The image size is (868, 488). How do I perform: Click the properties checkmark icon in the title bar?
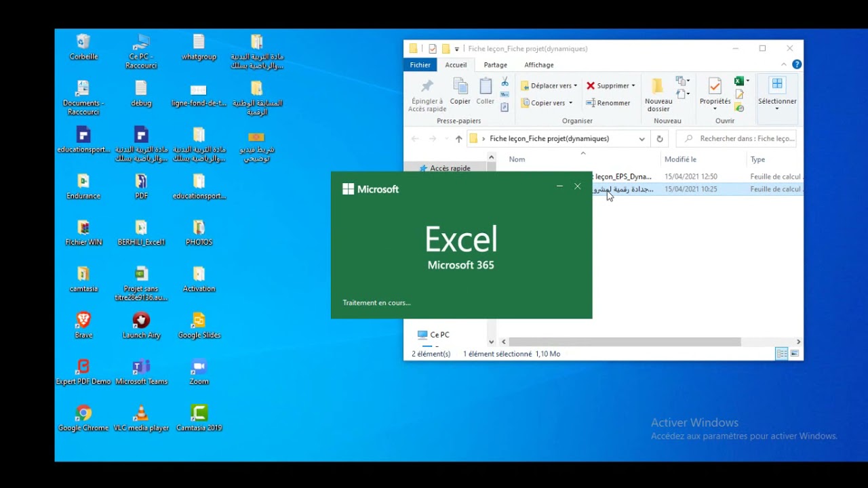tap(432, 49)
